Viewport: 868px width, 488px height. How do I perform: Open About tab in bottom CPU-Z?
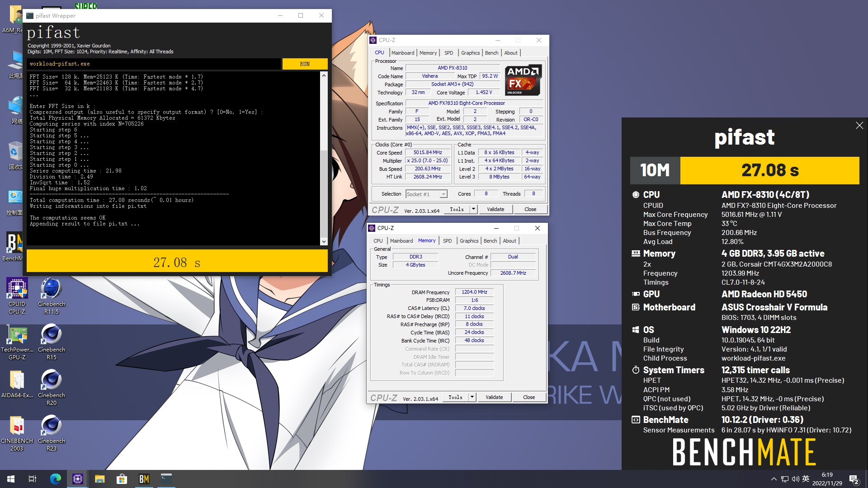pyautogui.click(x=509, y=241)
